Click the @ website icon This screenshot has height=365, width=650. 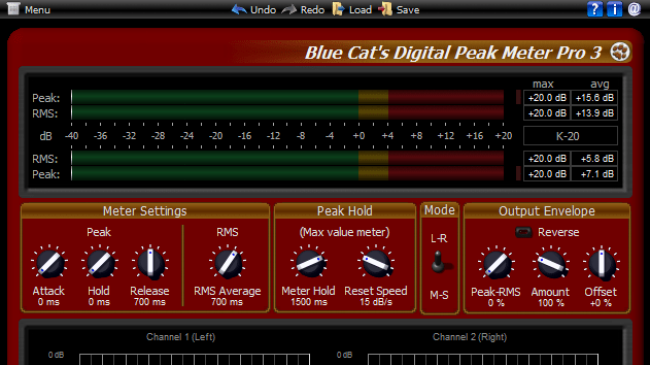point(634,9)
